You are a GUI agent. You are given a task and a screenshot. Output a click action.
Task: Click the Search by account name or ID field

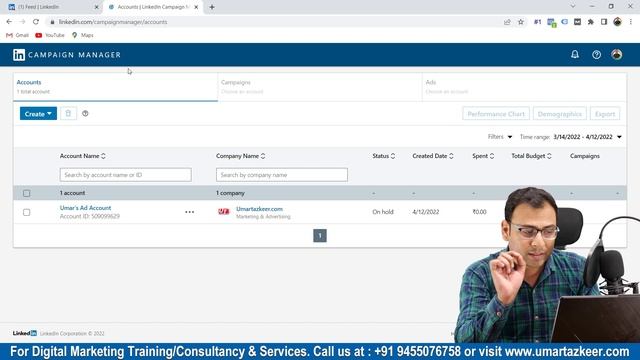[126, 175]
